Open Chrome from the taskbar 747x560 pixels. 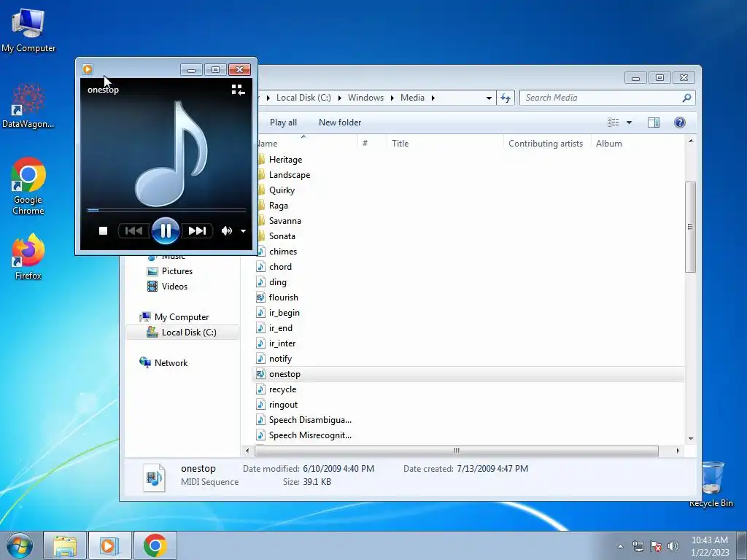coord(155,545)
